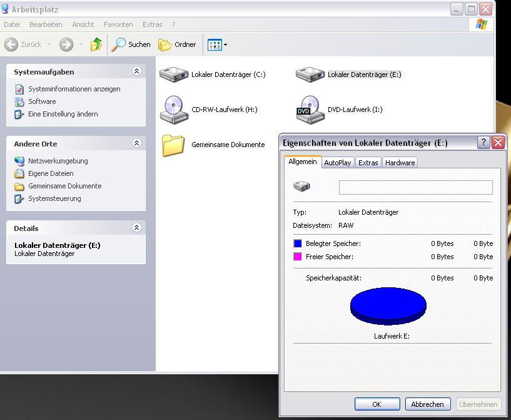
Task: Close the Eigenschaften properties dialog
Action: point(498,143)
